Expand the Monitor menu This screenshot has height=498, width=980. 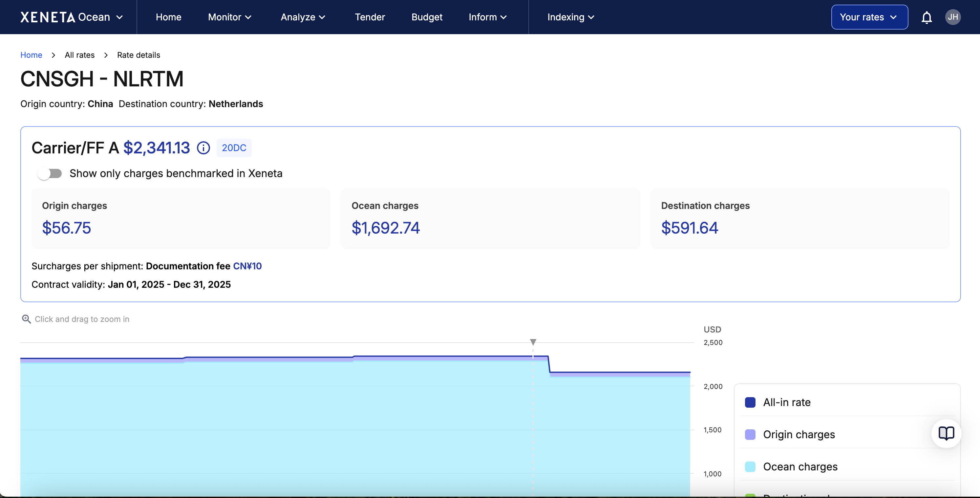click(229, 17)
